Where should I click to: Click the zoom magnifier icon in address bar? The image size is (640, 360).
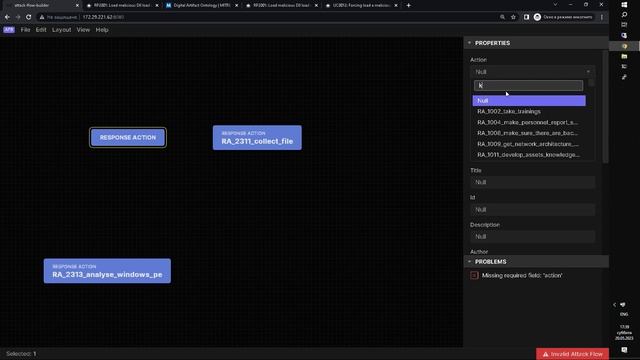[x=502, y=17]
